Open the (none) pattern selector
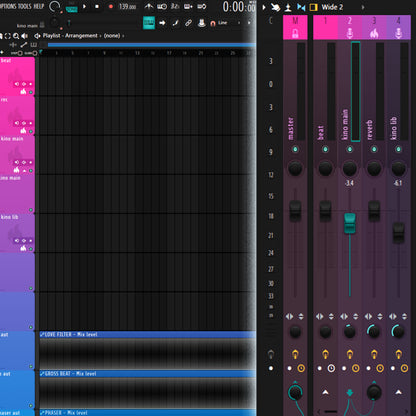416x416 pixels. [112, 35]
